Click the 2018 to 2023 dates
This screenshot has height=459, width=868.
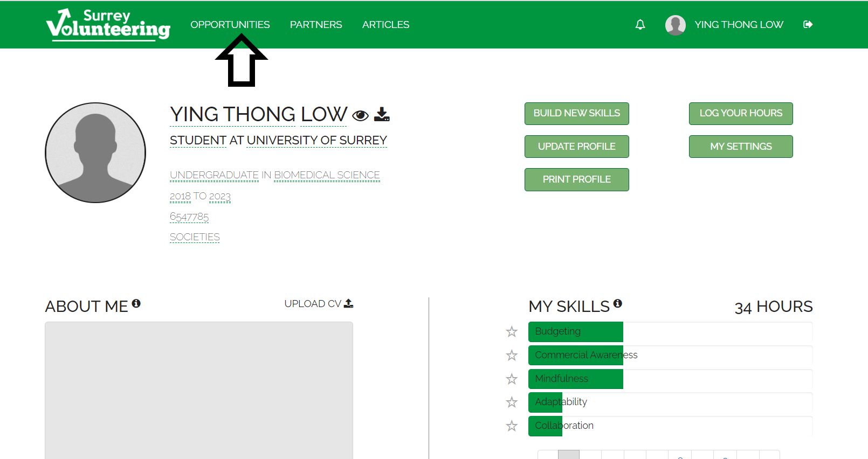(200, 196)
